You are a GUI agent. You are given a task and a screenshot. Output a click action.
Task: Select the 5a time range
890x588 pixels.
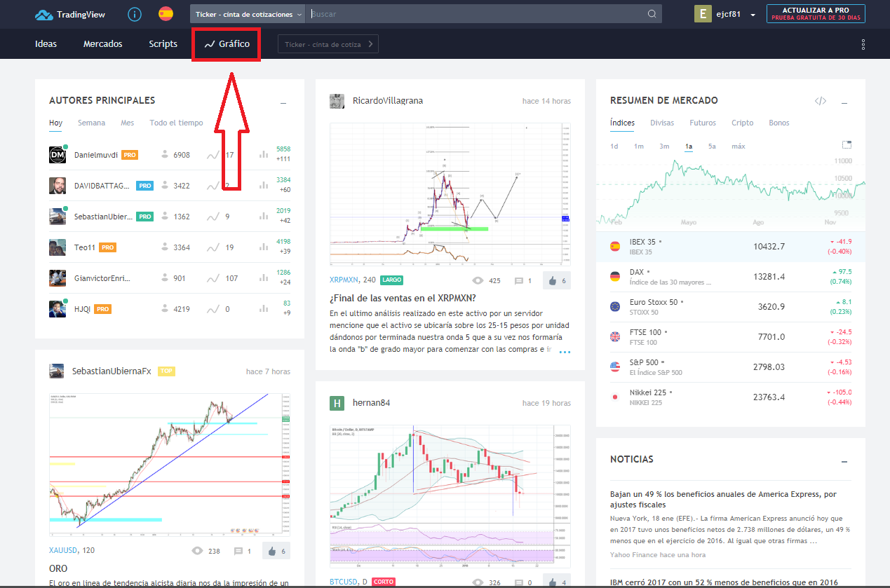click(713, 146)
